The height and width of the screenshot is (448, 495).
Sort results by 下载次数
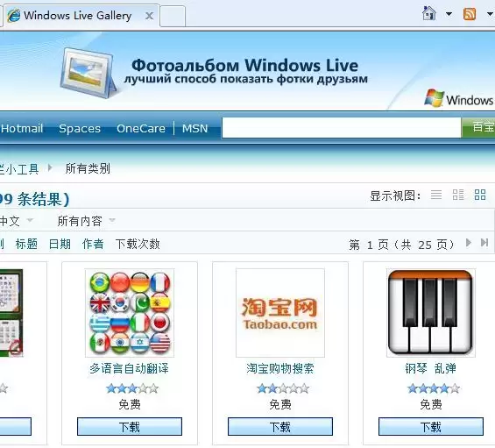coord(138,244)
